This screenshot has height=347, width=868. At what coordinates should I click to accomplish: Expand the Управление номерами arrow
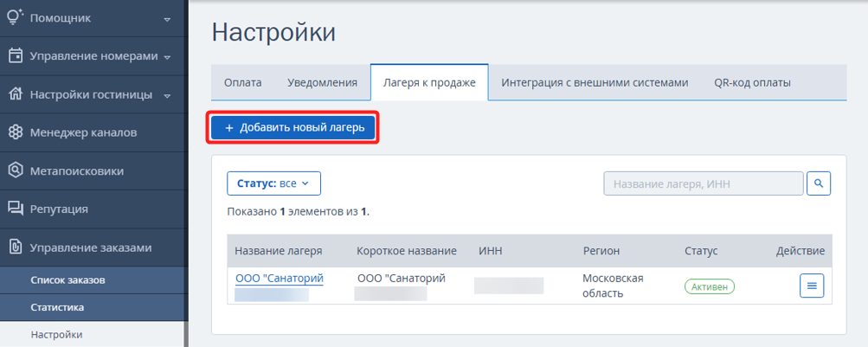(x=167, y=57)
